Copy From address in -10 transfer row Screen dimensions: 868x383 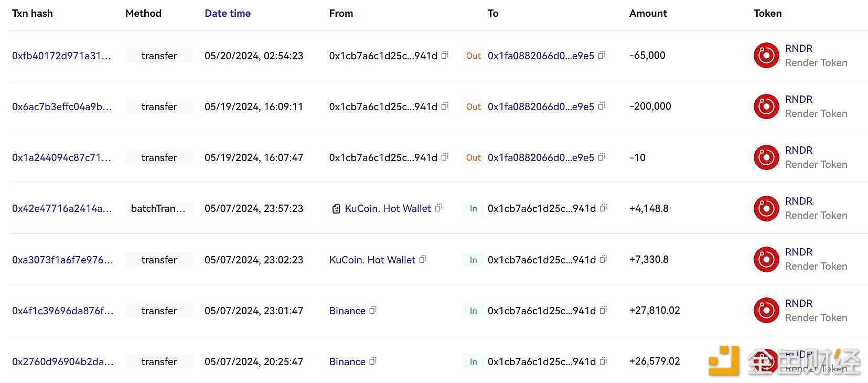445,157
